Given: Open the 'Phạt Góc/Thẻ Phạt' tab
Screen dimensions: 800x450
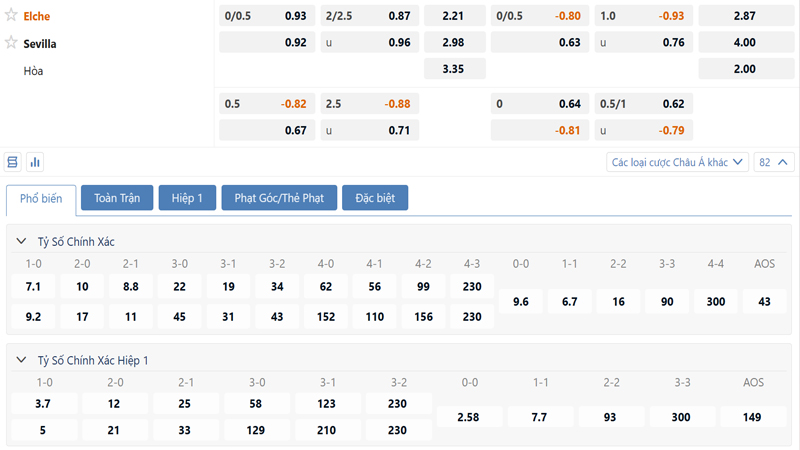Looking at the screenshot, I should point(278,198).
